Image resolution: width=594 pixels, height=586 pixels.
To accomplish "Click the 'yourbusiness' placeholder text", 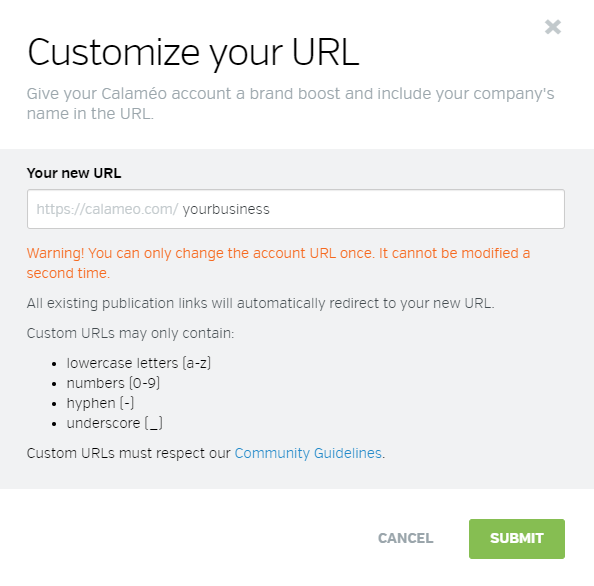I will [x=226, y=209].
